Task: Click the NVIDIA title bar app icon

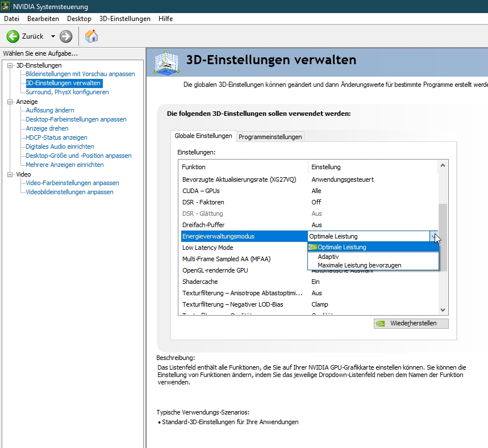Action: (x=5, y=6)
